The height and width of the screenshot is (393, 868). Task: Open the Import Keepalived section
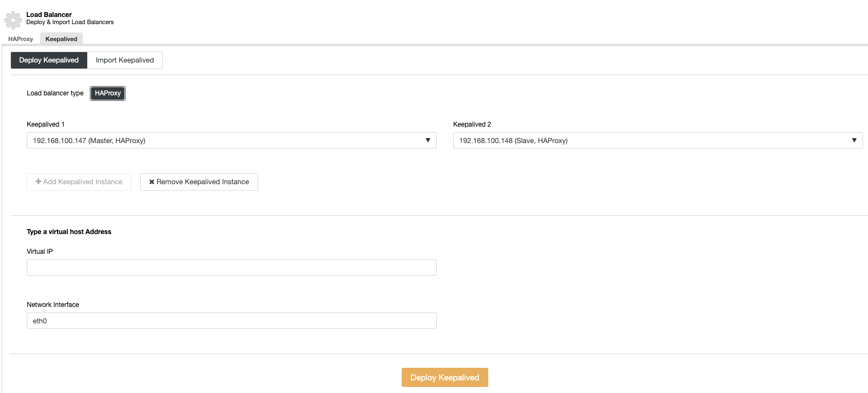pos(125,60)
